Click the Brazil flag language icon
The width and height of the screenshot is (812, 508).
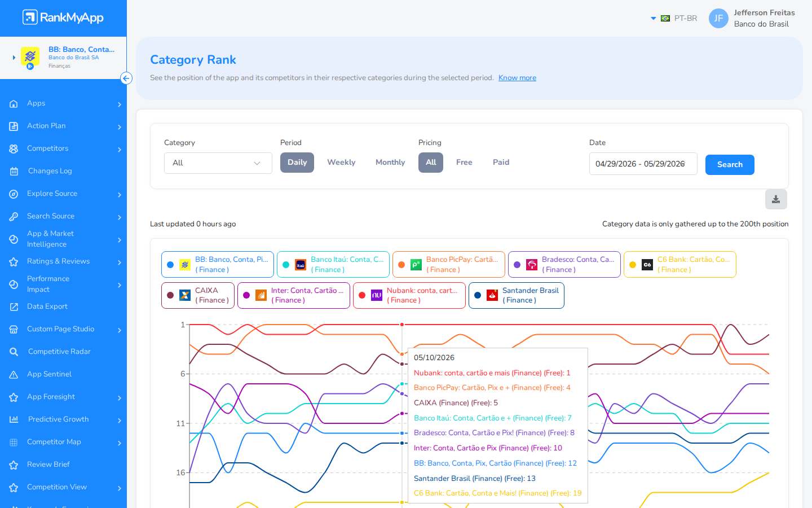point(665,19)
